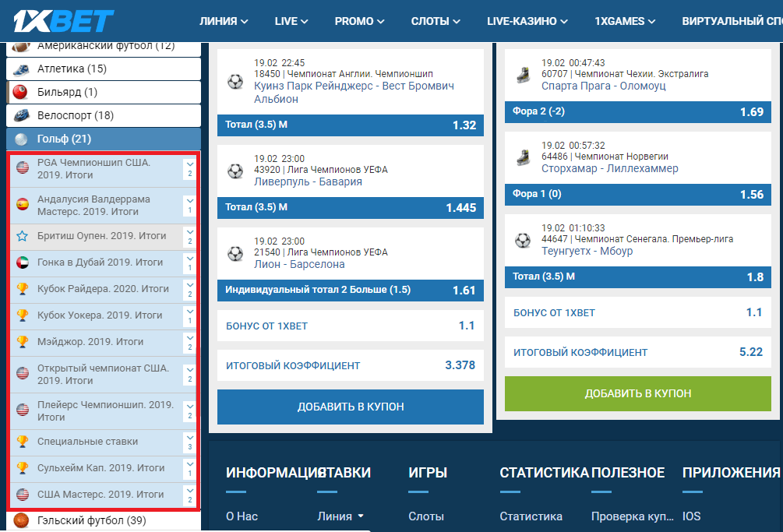Click the soccer ball icon for Теунгуетх - Мбоур
This screenshot has width=783, height=532.
pos(523,241)
